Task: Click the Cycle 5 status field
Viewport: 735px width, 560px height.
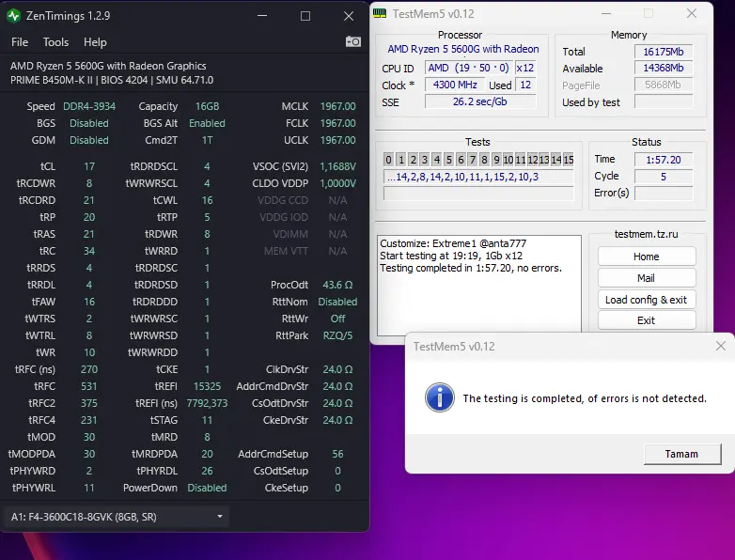Action: 664,177
